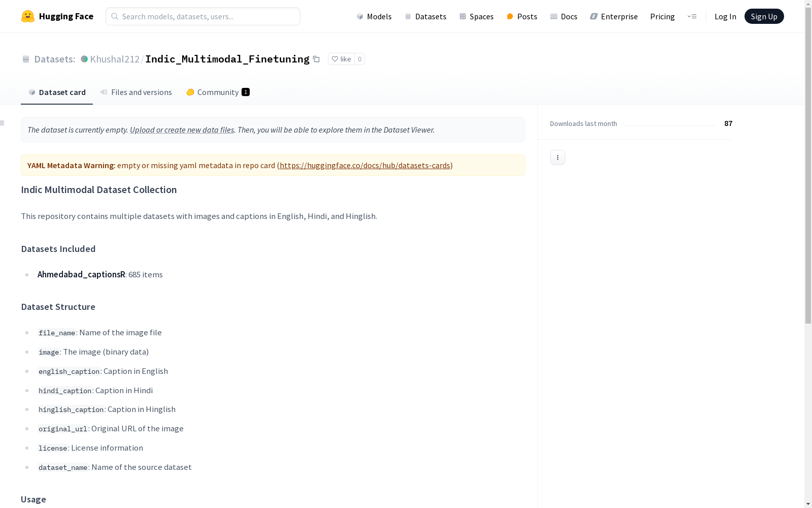Click the file_name code label
Screen dimensions: 812x508
tap(57, 333)
